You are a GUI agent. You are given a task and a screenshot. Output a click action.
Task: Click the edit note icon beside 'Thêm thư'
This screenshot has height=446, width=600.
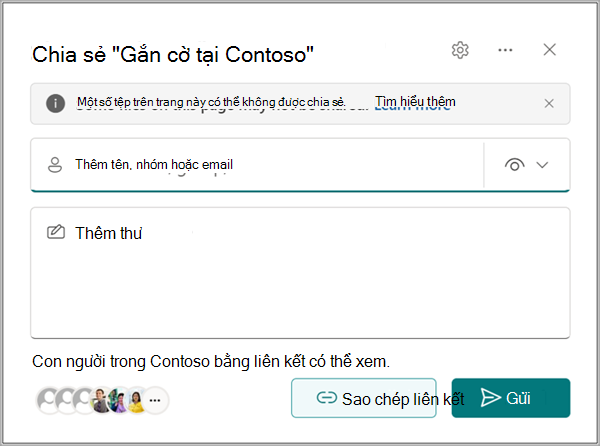(56, 232)
